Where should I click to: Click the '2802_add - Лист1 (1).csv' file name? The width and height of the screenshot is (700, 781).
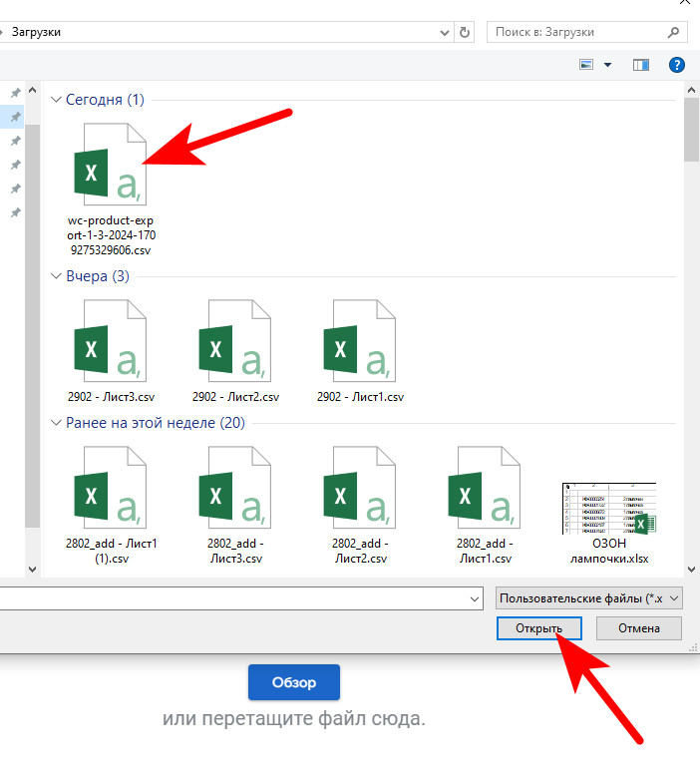[111, 551]
